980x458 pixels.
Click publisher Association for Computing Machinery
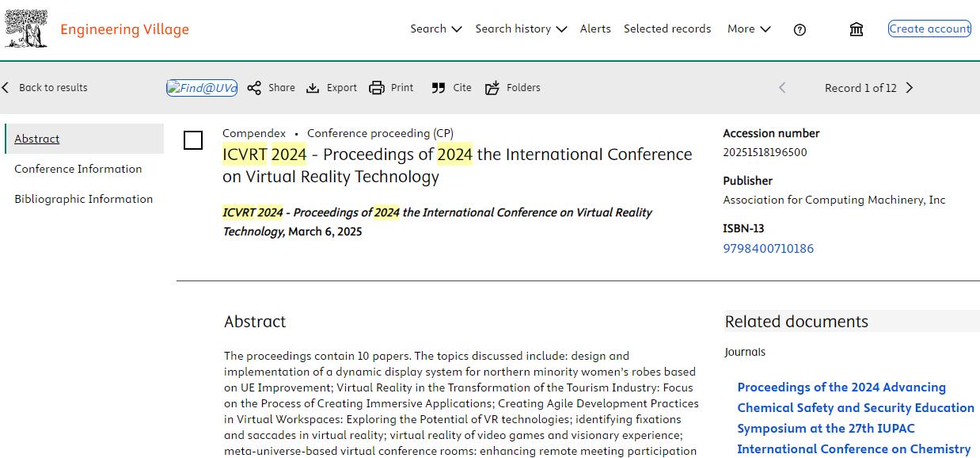tap(834, 200)
